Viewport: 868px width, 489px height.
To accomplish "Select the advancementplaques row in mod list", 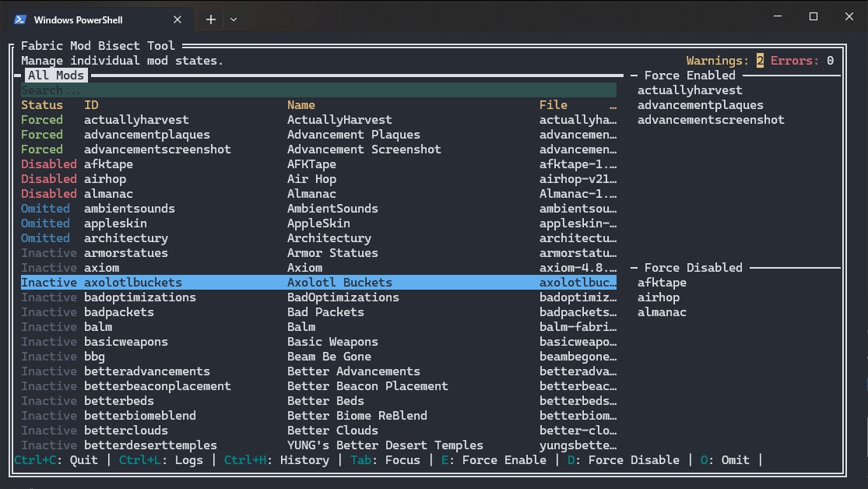I will tap(318, 135).
